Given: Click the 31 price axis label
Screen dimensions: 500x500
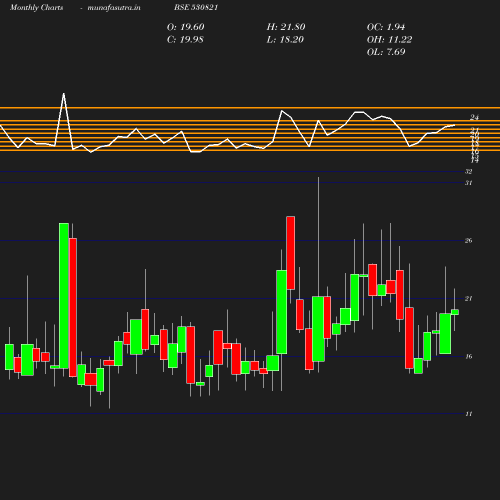Looking at the screenshot, I should tap(469, 183).
